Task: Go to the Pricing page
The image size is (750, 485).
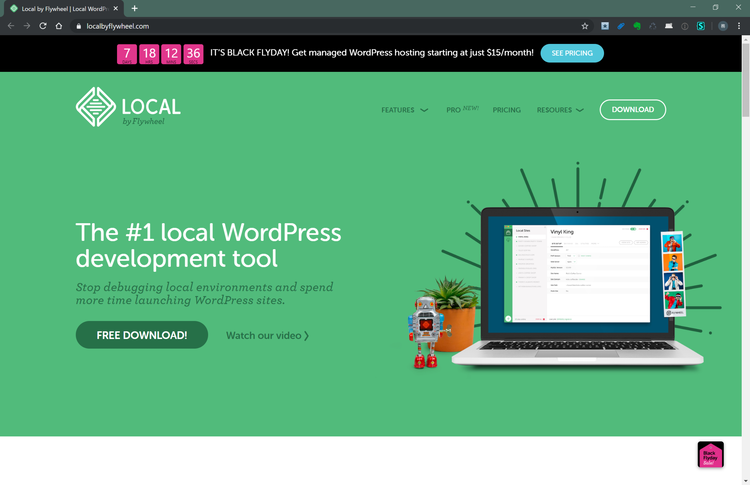Action: [506, 110]
